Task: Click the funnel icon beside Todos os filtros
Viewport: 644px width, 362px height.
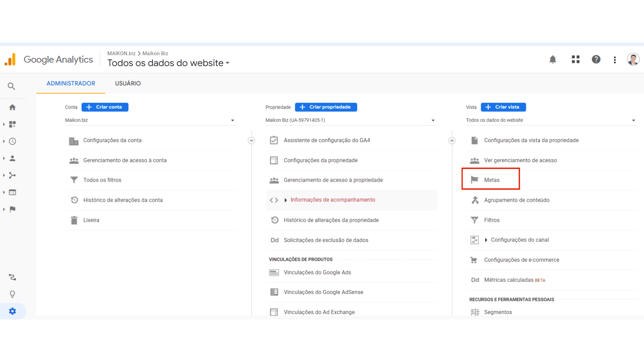Action: (74, 180)
